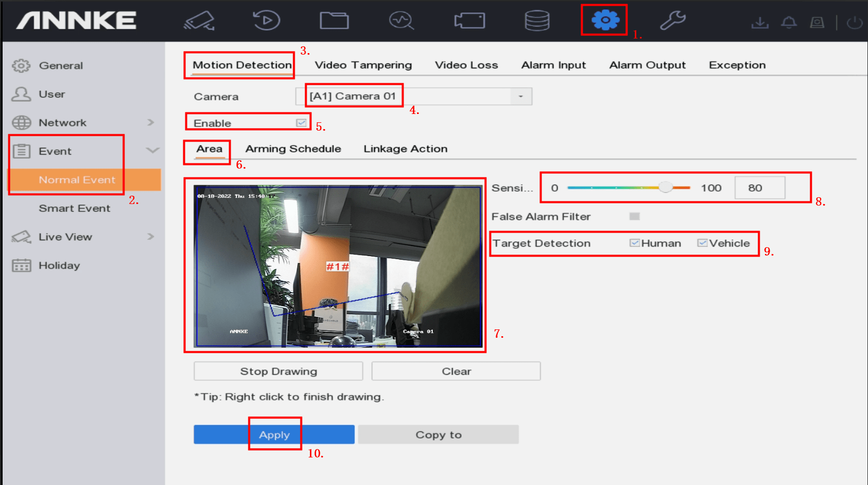868x485 pixels.
Task: Click the Stop Drawing button
Action: 278,371
